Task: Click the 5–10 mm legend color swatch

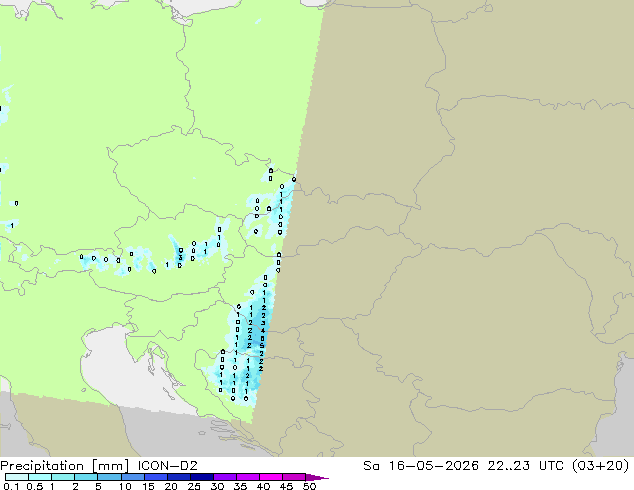Action: tap(109, 477)
